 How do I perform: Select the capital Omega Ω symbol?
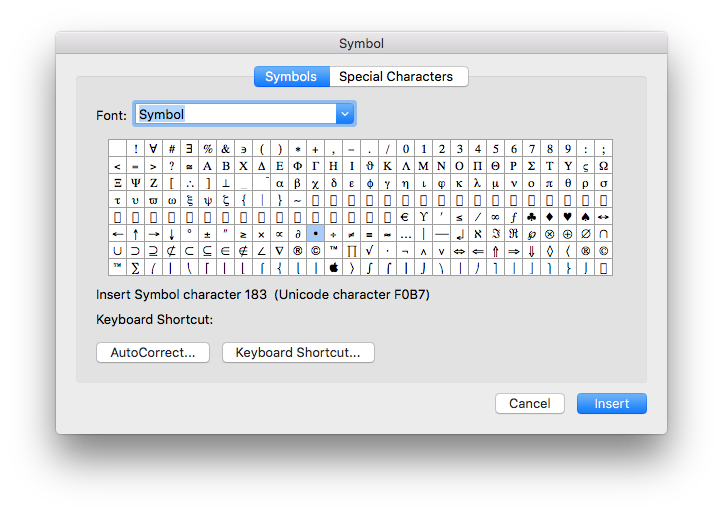604,165
